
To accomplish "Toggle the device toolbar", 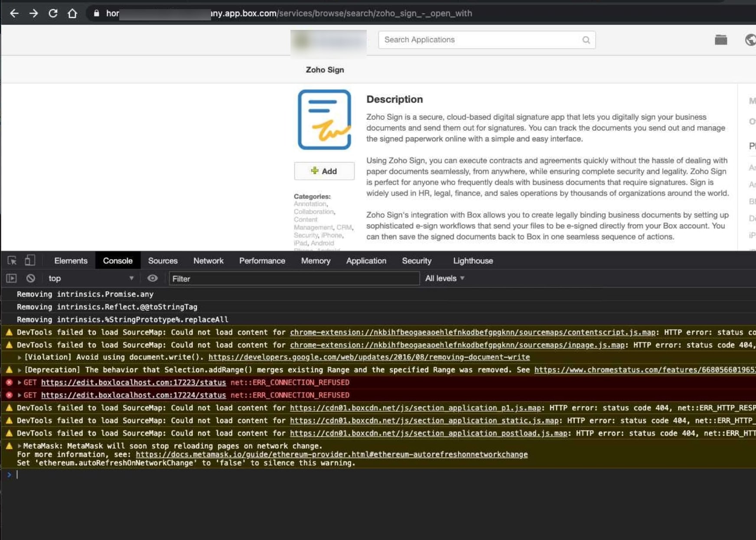I will point(29,260).
